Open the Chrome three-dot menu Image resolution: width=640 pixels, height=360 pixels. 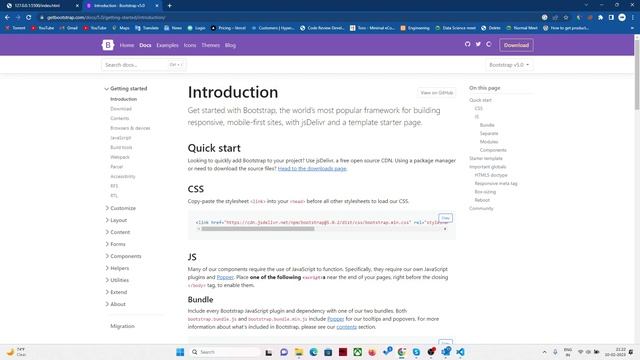(633, 18)
